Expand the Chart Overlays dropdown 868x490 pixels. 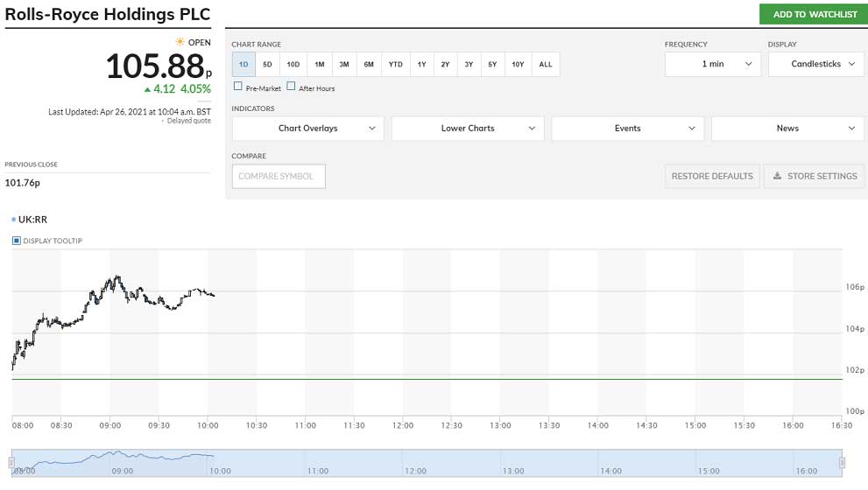pos(307,129)
